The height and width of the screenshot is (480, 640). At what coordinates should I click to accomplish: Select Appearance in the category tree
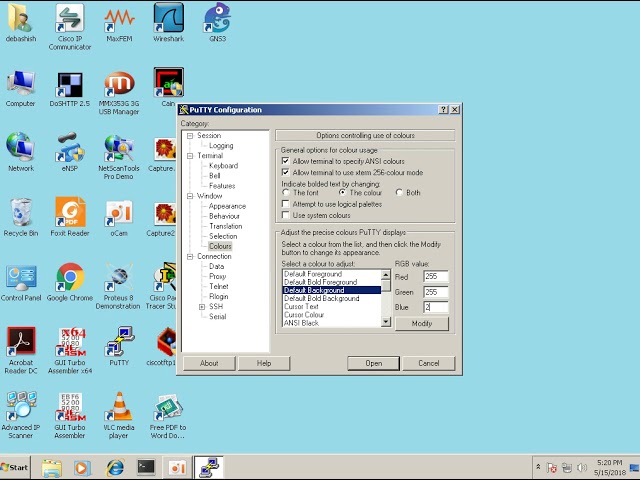tap(227, 206)
